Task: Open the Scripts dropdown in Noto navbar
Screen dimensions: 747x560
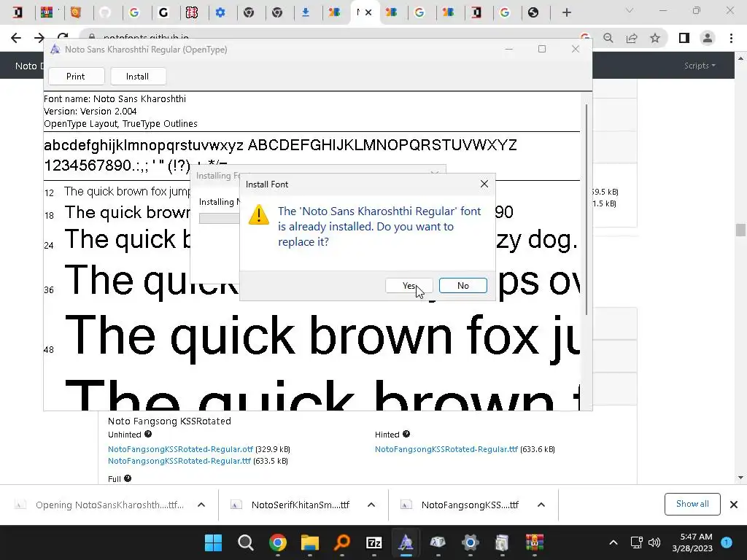Action: point(700,66)
